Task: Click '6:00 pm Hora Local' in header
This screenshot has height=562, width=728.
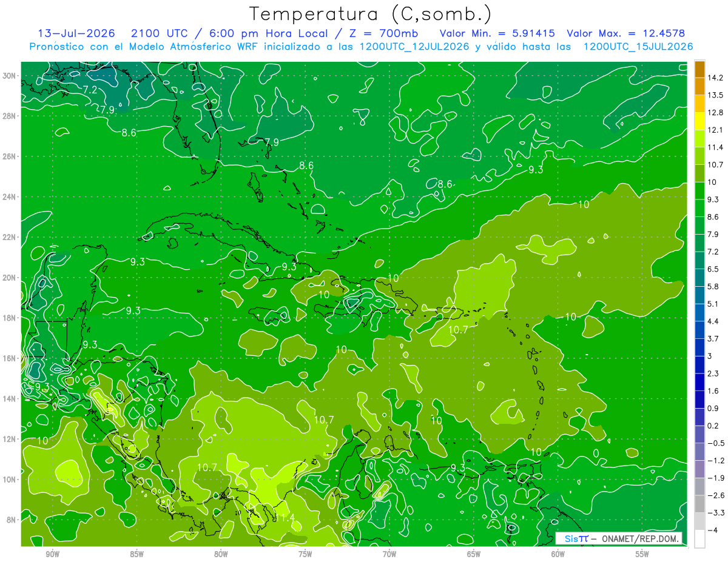Action: [x=269, y=33]
